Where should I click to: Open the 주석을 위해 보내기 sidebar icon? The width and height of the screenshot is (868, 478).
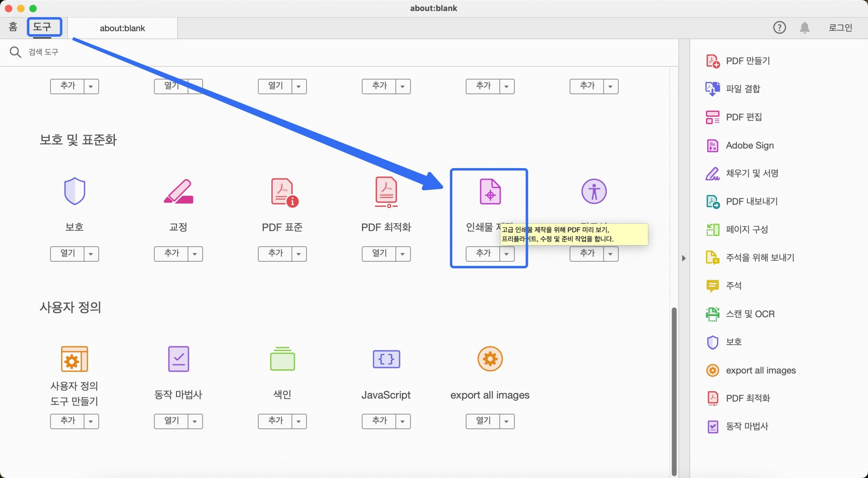[713, 258]
